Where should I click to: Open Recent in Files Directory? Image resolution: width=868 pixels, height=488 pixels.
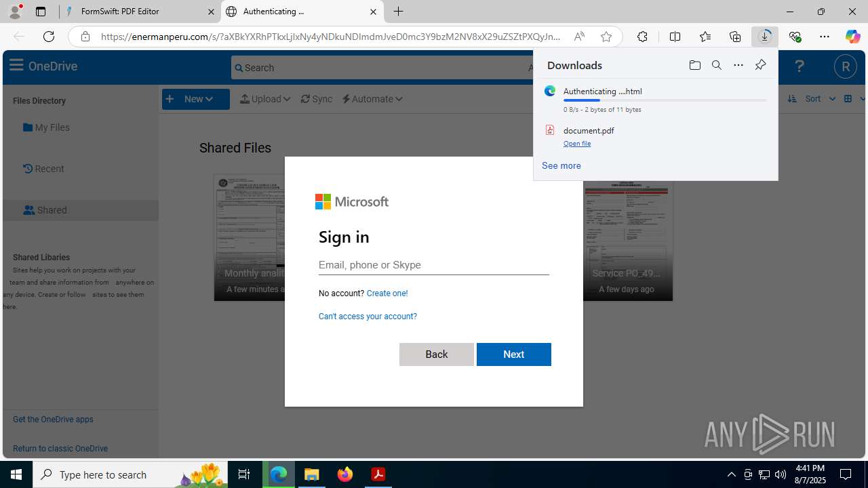pos(43,169)
